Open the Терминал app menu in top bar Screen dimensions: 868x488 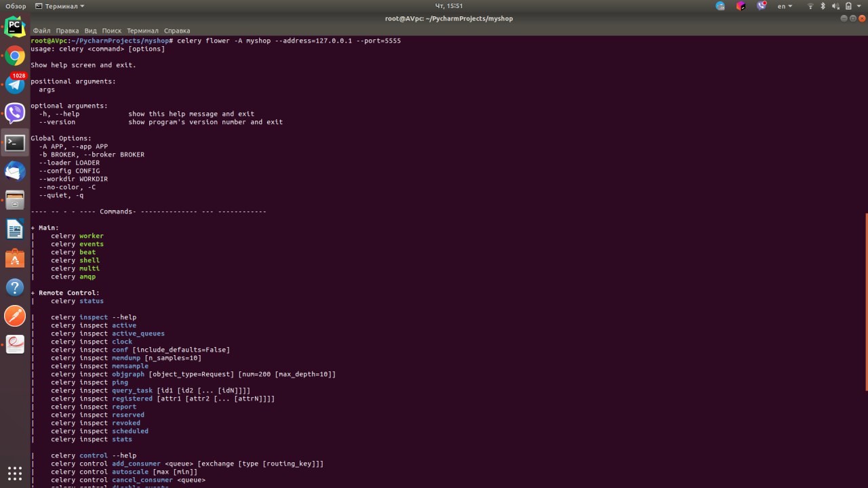[60, 5]
